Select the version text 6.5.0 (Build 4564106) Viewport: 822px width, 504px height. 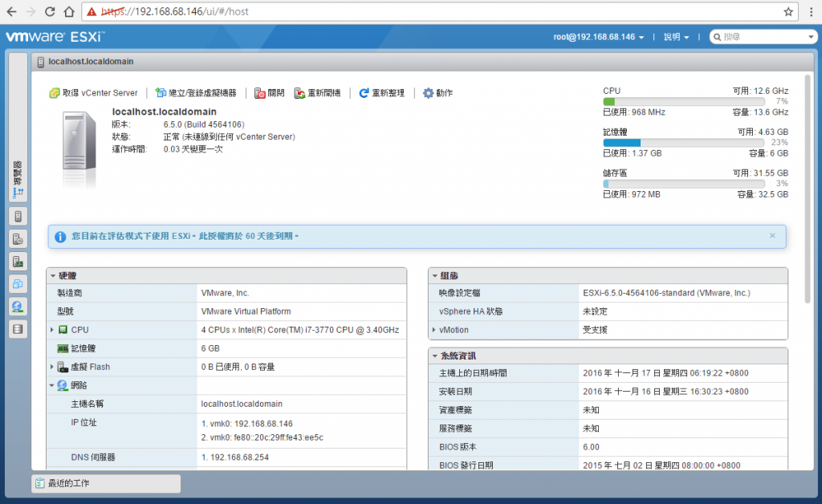click(x=204, y=124)
